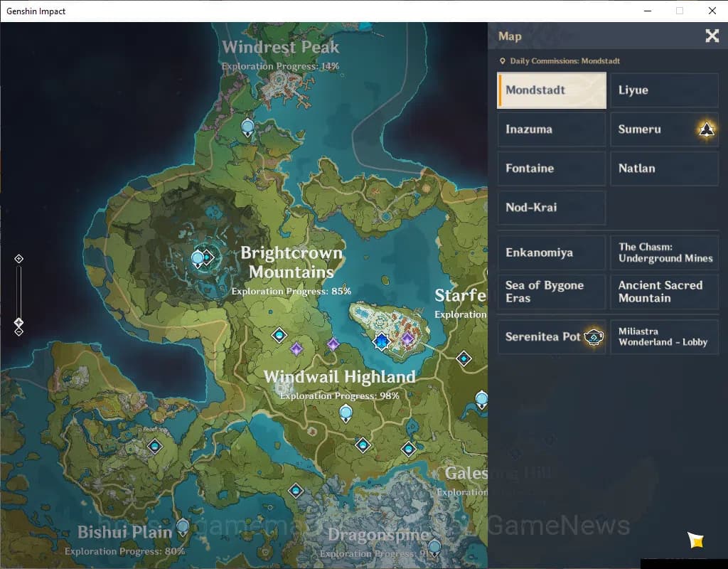The image size is (728, 569).
Task: Open the Enkanomiya map
Action: point(552,252)
